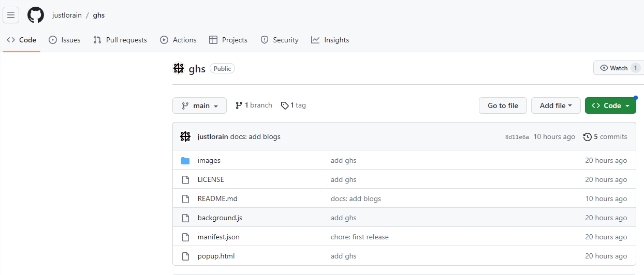The width and height of the screenshot is (644, 275).
Task: Click the Go to file button
Action: coord(503,105)
